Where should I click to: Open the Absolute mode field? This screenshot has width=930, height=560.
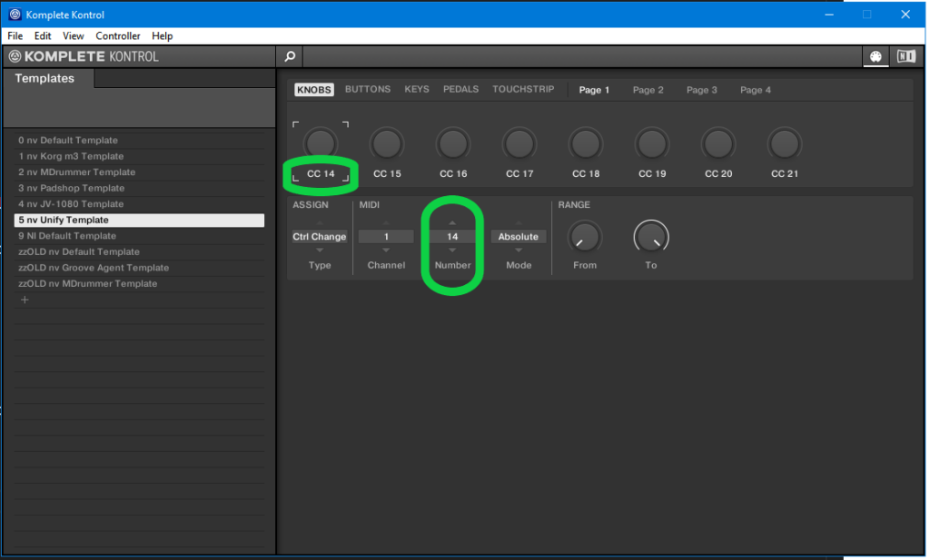tap(519, 237)
